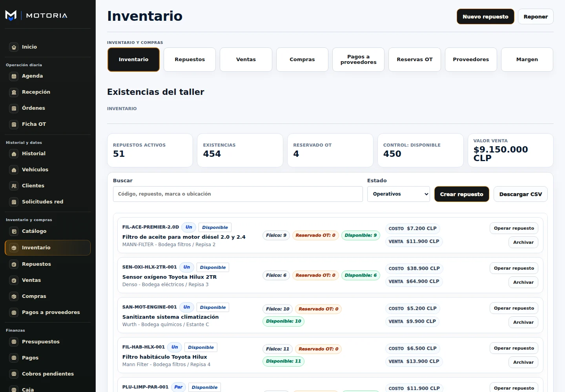Click the Repuestos sidebar icon
Viewport: 565px width, 392px height.
tap(14, 264)
